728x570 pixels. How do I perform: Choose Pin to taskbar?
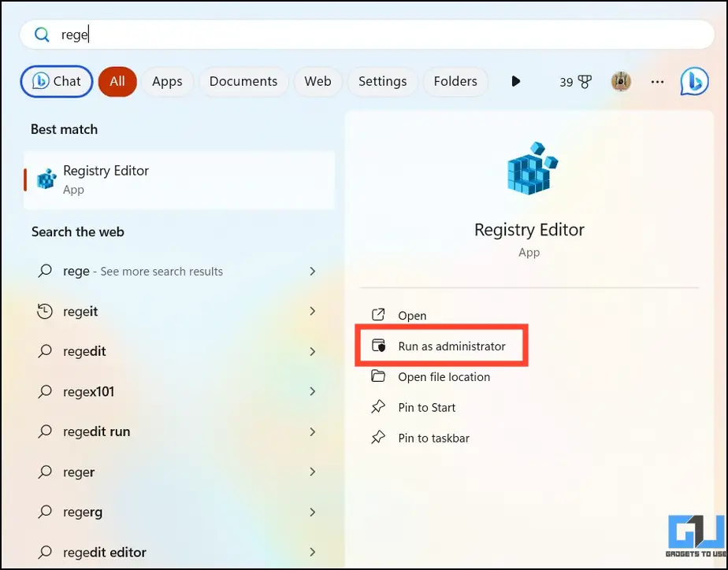pyautogui.click(x=433, y=438)
